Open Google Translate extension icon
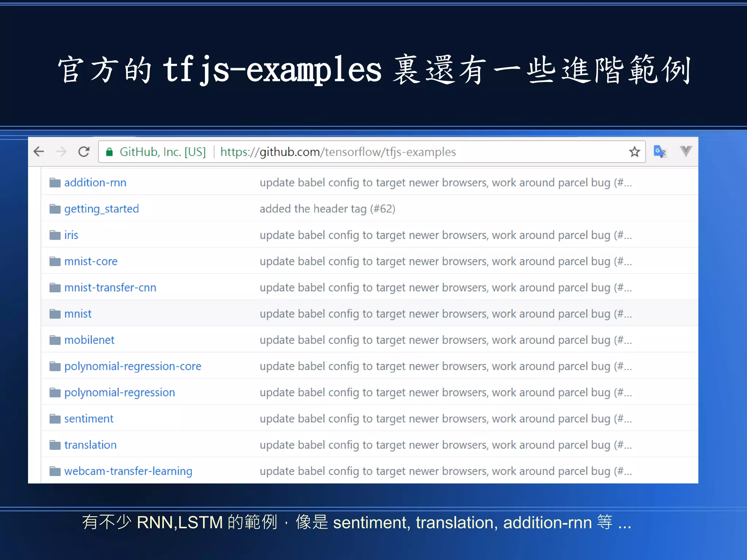The height and width of the screenshot is (560, 747). [x=660, y=151]
